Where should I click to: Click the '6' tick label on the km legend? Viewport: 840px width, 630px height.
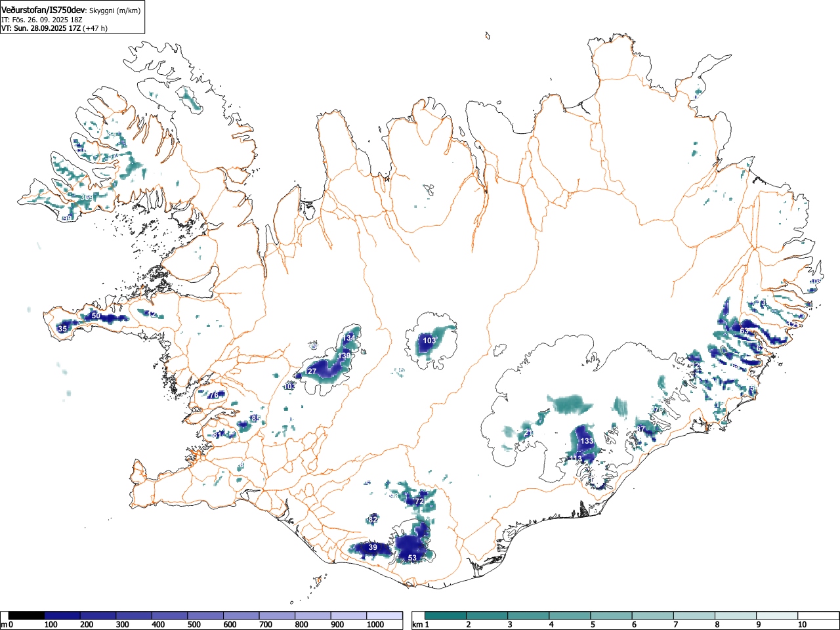[634, 625]
